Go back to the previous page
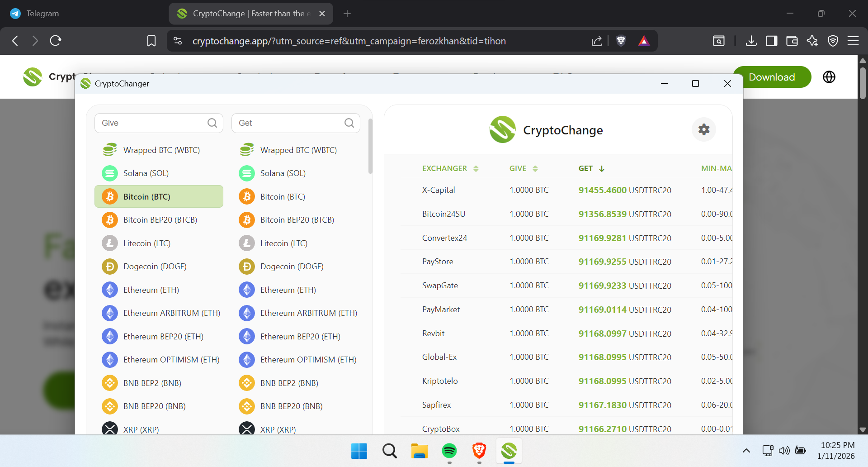The width and height of the screenshot is (868, 467). click(x=15, y=41)
